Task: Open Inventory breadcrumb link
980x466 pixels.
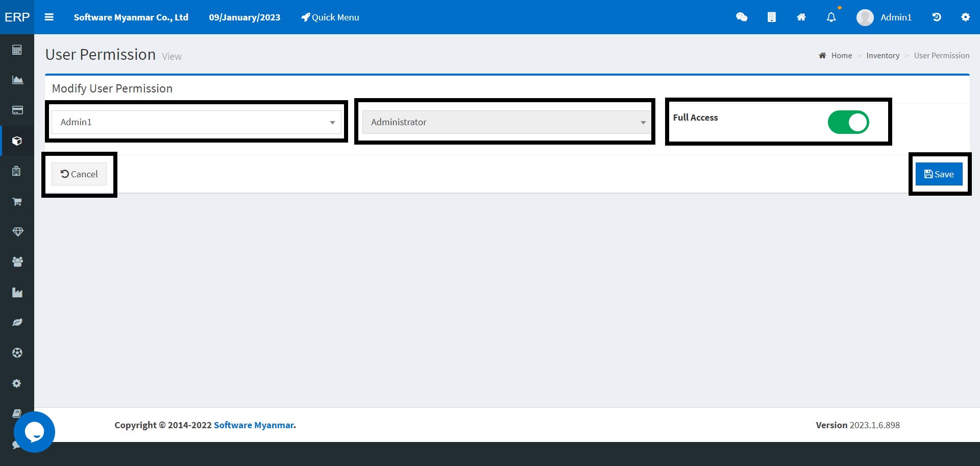Action: pos(883,56)
